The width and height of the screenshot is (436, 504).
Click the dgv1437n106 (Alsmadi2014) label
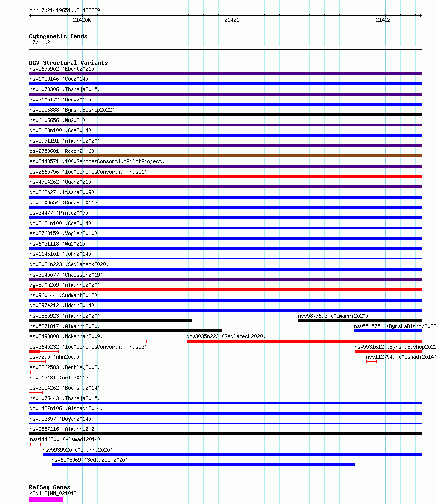pyautogui.click(x=66, y=408)
